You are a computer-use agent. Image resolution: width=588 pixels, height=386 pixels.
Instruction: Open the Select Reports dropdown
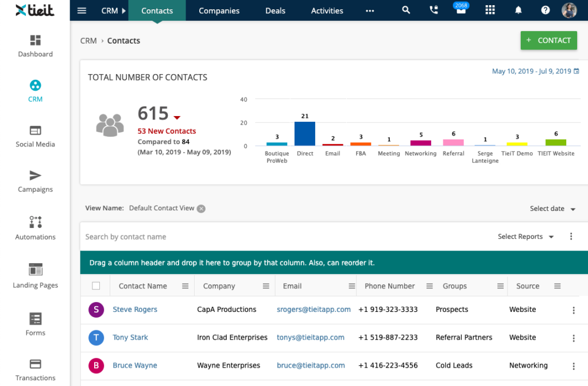pyautogui.click(x=525, y=237)
